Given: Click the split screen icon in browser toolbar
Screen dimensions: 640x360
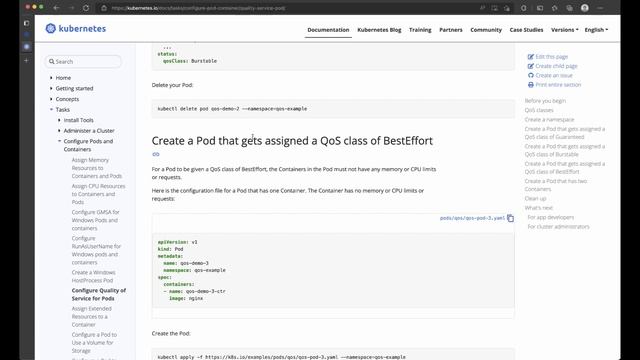Looking at the screenshot, I should [x=540, y=8].
